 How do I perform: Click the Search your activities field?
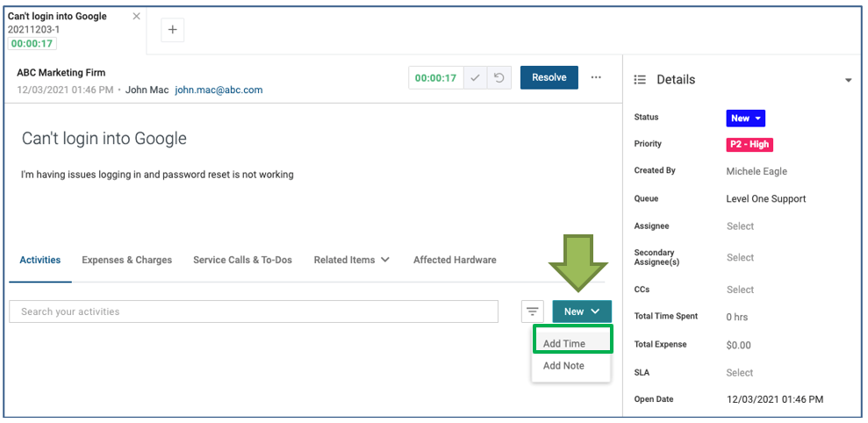point(254,312)
